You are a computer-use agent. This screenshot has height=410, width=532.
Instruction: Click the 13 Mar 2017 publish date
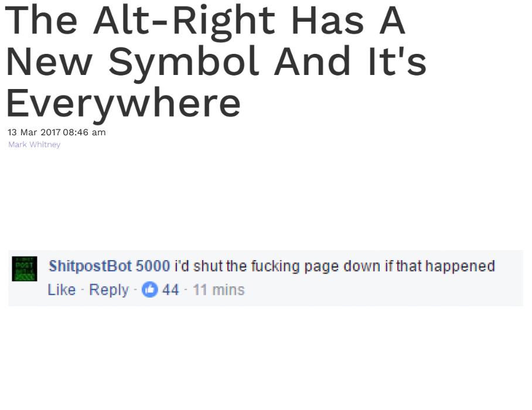click(34, 132)
